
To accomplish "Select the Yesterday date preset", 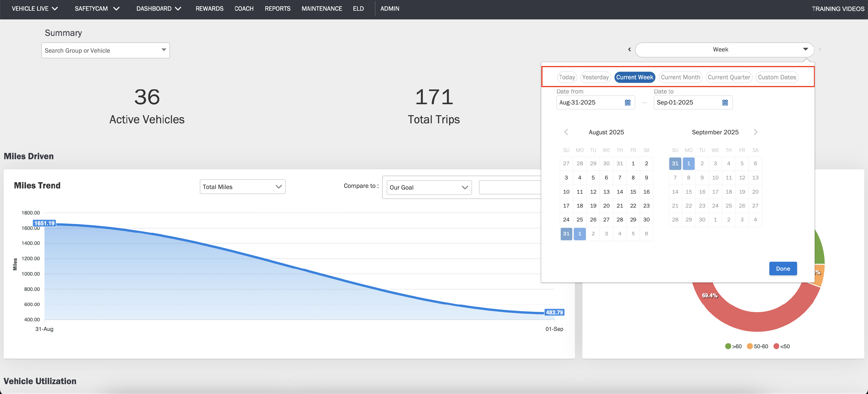I will pos(595,77).
